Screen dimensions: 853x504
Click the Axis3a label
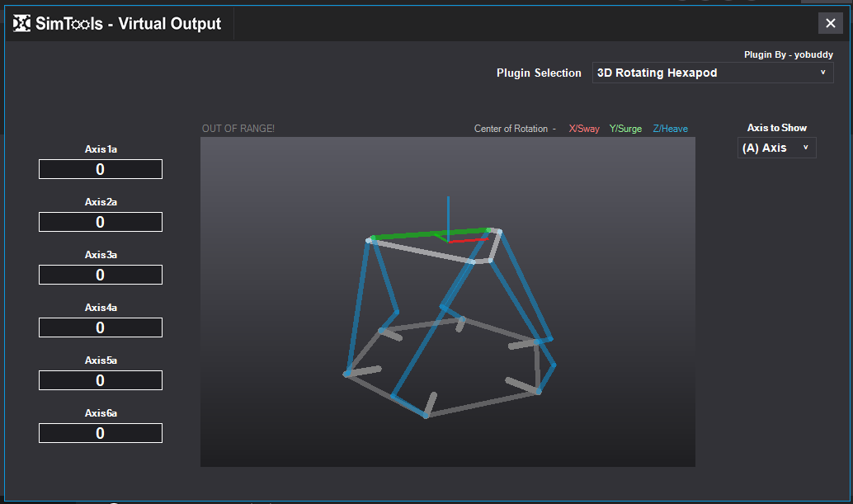101,254
